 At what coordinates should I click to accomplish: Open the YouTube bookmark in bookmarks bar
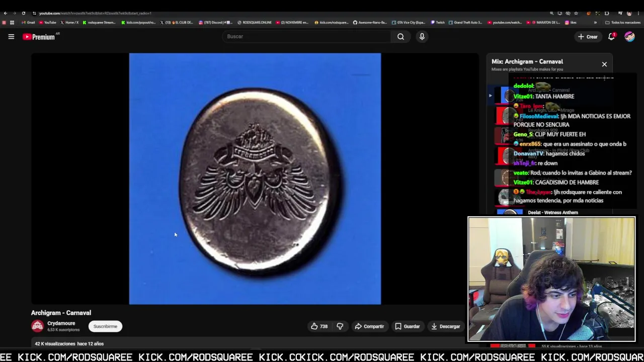pyautogui.click(x=47, y=23)
